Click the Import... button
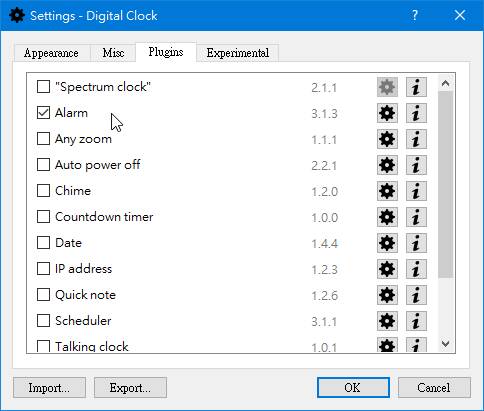Viewport: 484px width, 411px height. pos(49,388)
